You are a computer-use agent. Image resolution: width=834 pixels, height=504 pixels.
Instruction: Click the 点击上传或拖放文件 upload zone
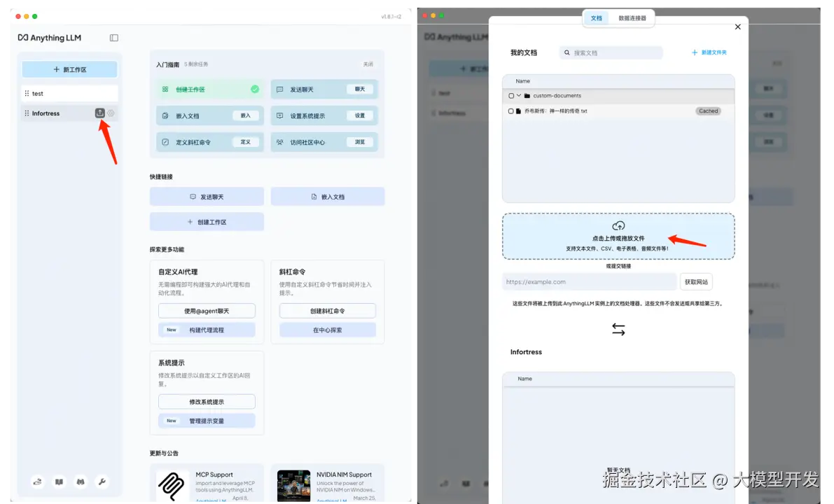[618, 237]
